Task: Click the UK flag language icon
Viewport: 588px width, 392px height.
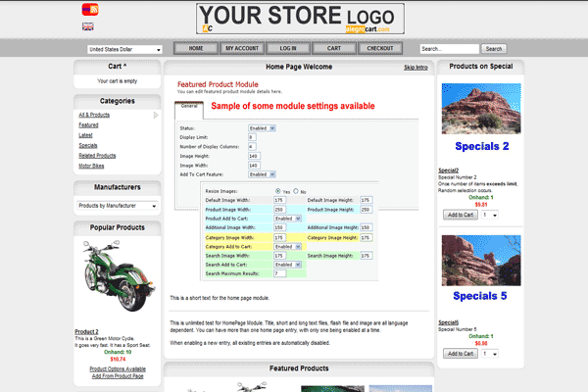Action: click(88, 26)
